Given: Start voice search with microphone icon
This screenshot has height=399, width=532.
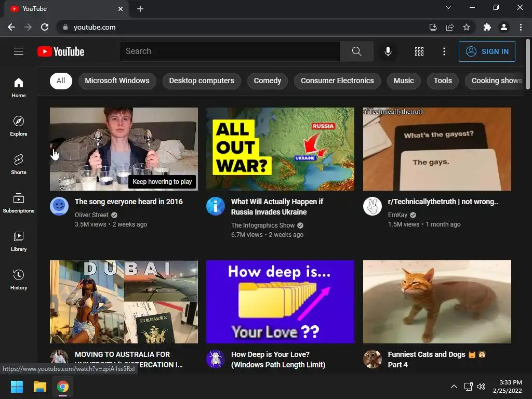Looking at the screenshot, I should coord(388,51).
